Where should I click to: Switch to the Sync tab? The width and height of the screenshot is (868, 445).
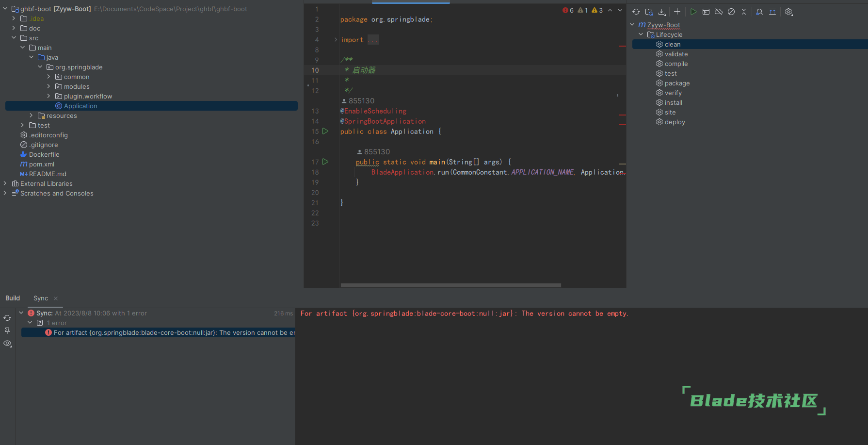[41, 298]
